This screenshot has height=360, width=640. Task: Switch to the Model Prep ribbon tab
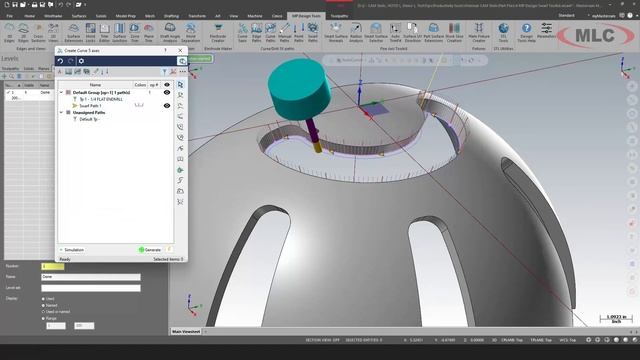(125, 16)
